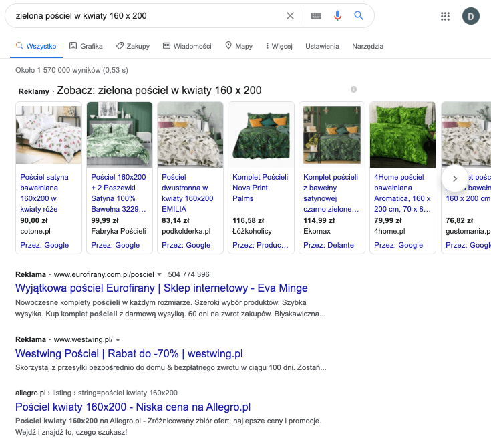Click the www.eurofirany.com.pl/posciel ad URL
This screenshot has width=491, height=448.
coord(104,274)
